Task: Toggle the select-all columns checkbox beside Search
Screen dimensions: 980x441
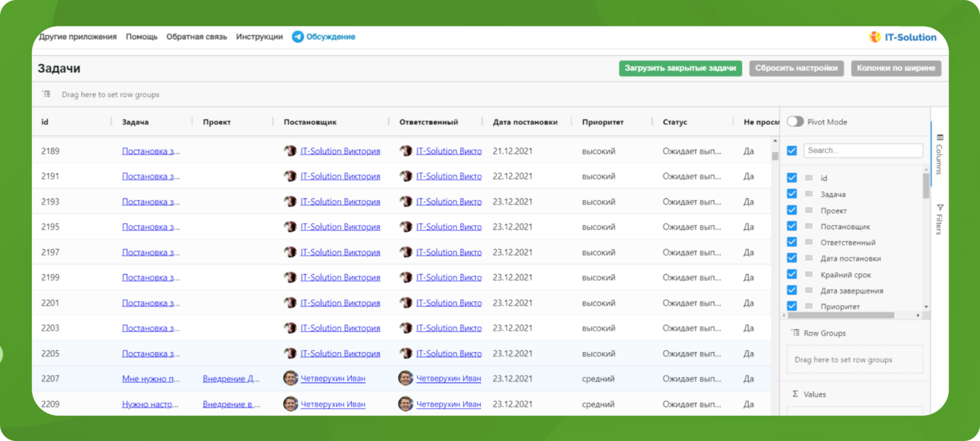Action: pyautogui.click(x=792, y=150)
